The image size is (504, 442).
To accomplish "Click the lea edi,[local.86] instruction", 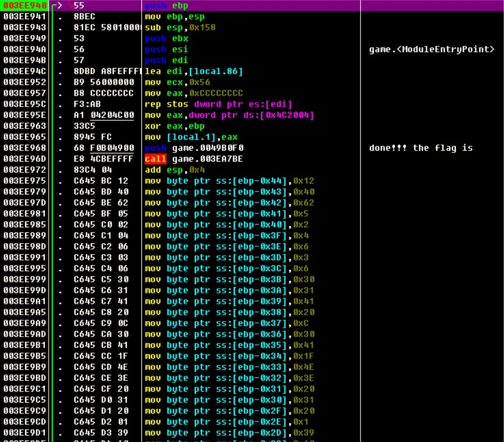I will (x=194, y=71).
